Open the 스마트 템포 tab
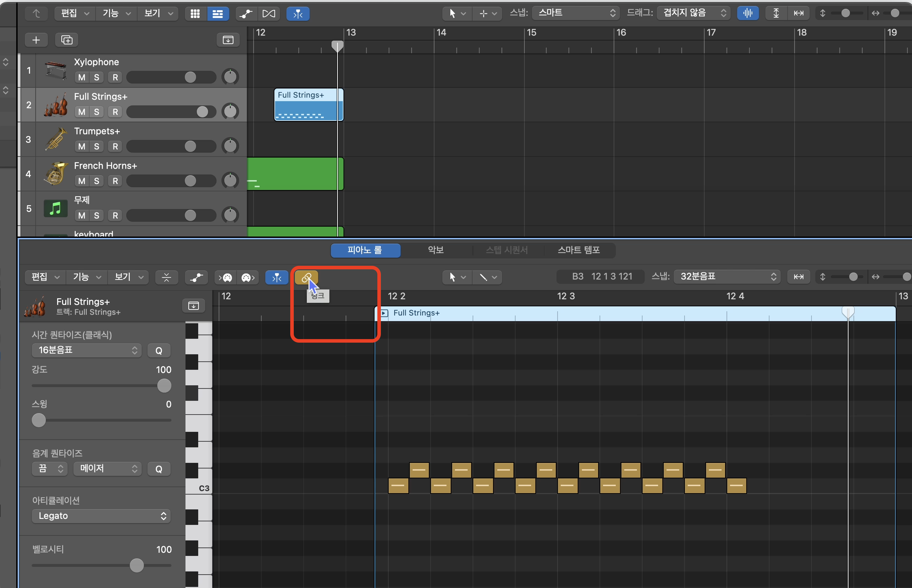This screenshot has height=588, width=912. pos(578,250)
